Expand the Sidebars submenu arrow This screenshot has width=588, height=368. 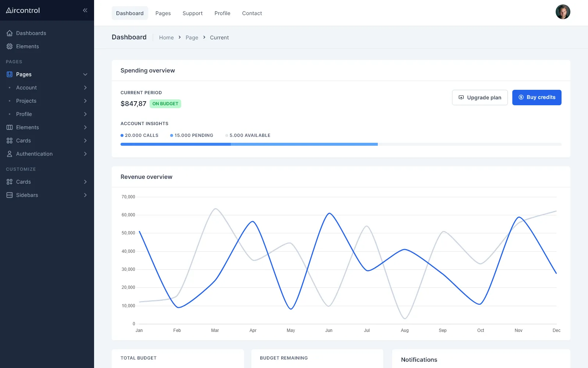[x=85, y=195]
